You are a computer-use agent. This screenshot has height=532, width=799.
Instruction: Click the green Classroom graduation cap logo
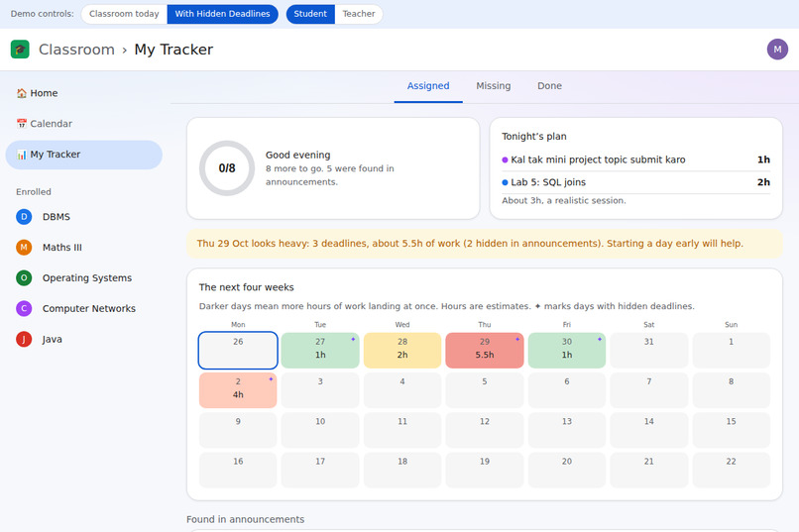tap(20, 50)
